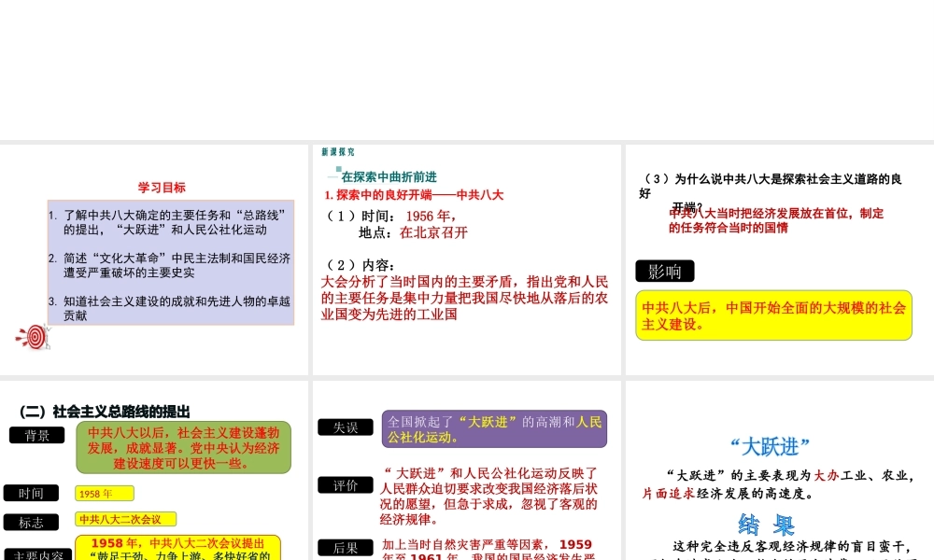
Task: Click objective 3 about 社会主义建设的成就
Action: coord(170,308)
